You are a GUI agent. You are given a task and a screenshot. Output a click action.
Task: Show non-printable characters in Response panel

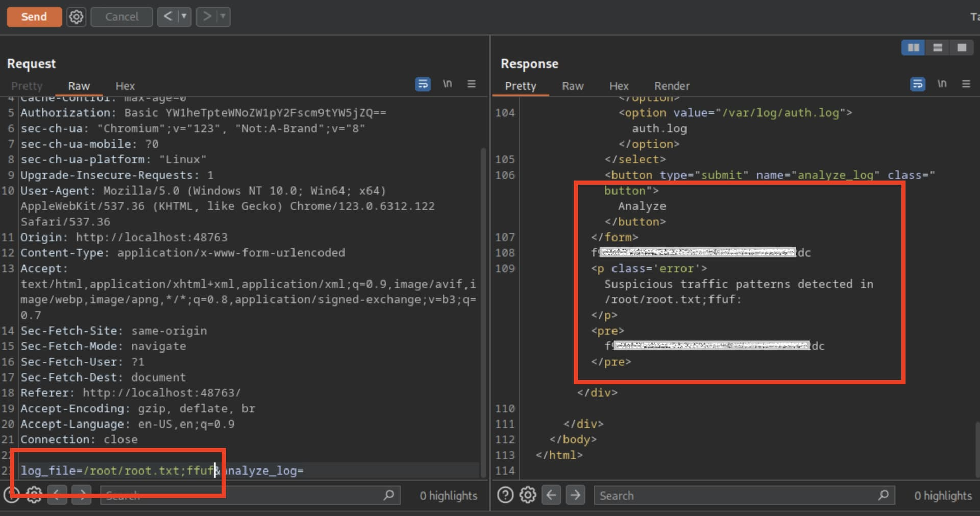942,84
